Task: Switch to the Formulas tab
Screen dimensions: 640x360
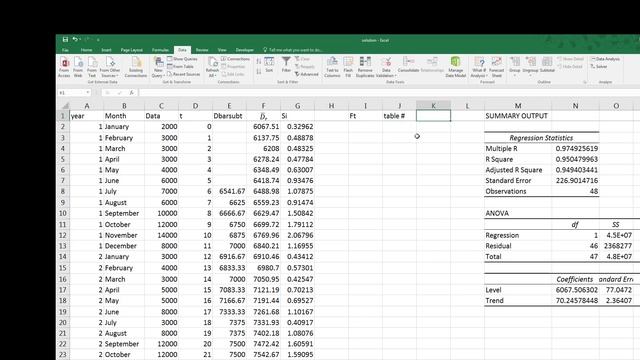Action: point(160,50)
